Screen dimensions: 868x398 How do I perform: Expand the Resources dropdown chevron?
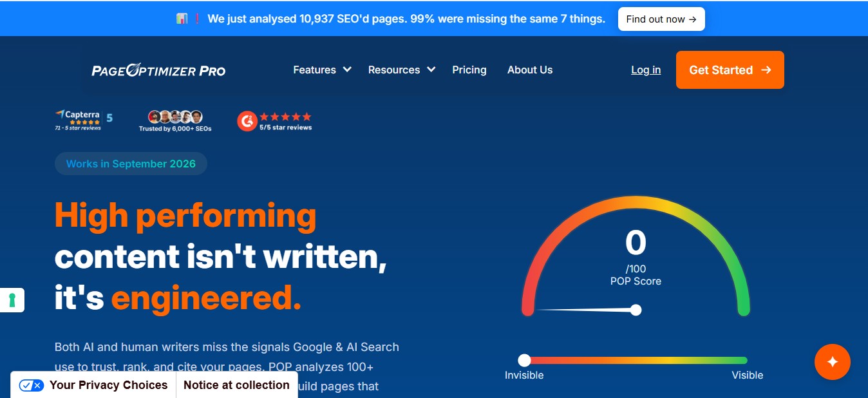point(431,70)
